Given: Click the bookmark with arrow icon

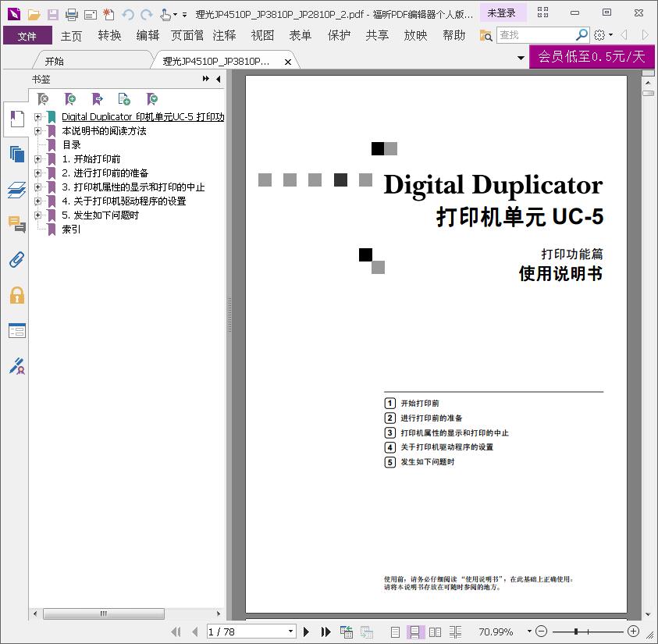Looking at the screenshot, I should [98, 99].
